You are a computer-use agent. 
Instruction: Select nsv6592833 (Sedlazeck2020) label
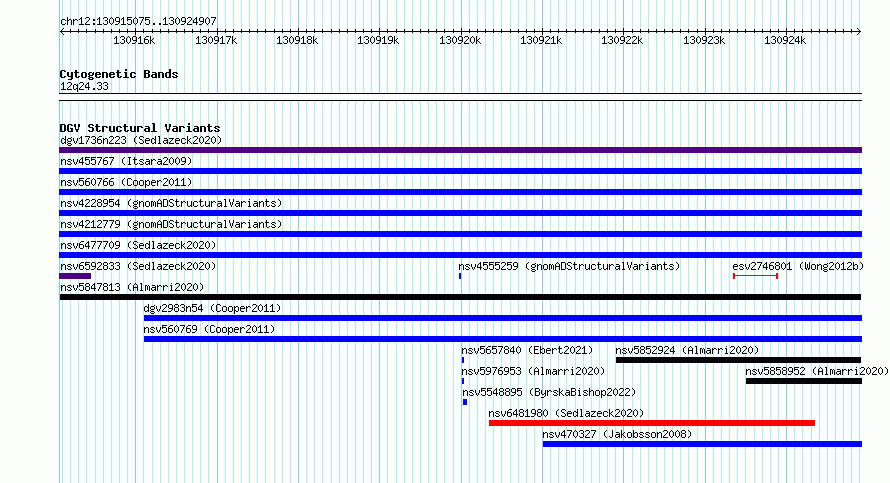tap(138, 266)
